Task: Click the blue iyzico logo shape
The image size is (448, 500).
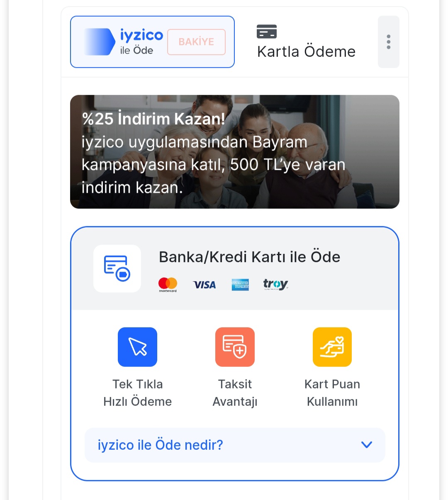Action: (100, 42)
